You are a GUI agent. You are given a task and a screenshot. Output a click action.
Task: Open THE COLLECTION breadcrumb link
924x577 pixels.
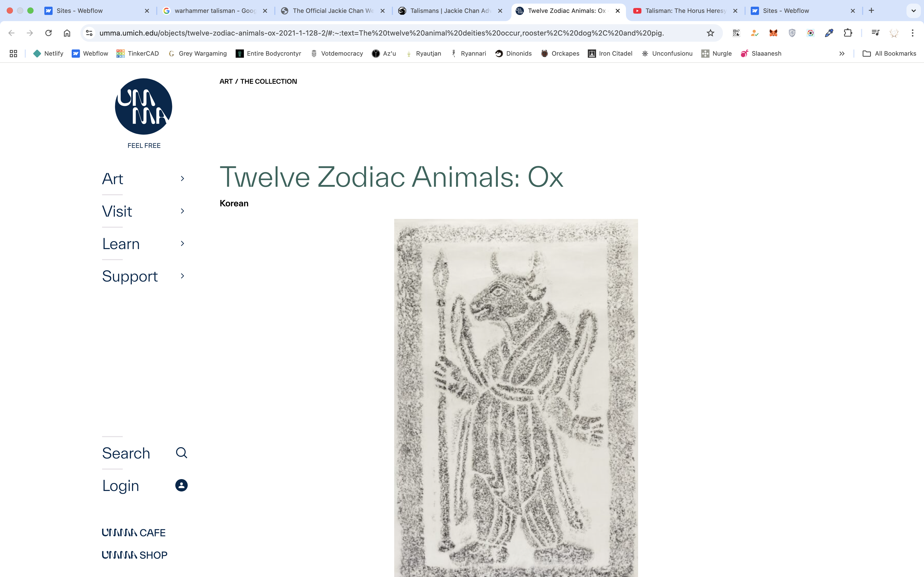pos(268,81)
